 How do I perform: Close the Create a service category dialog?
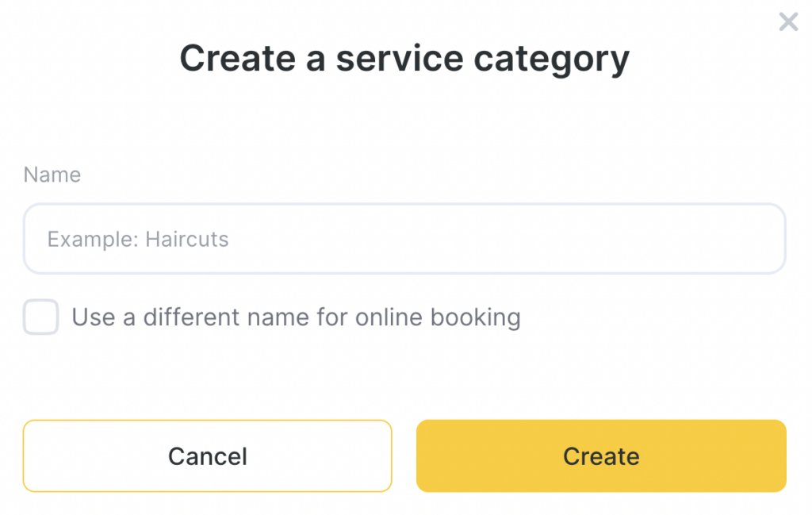788,22
